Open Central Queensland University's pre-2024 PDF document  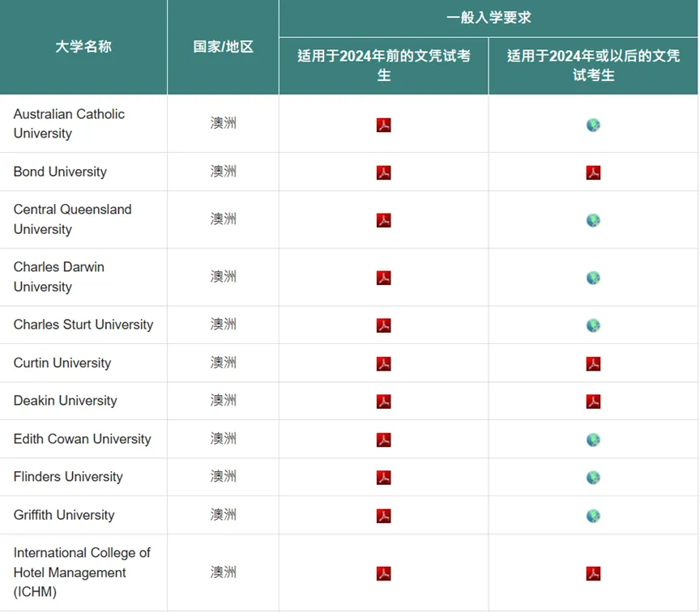click(383, 219)
